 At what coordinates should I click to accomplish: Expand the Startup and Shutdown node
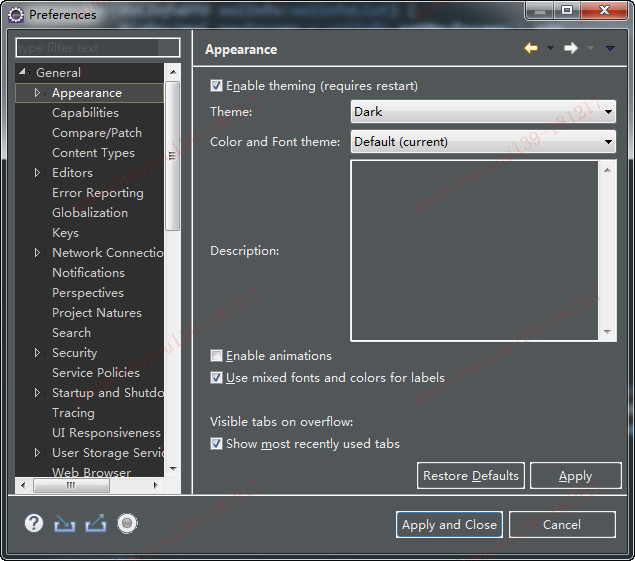[x=37, y=392]
